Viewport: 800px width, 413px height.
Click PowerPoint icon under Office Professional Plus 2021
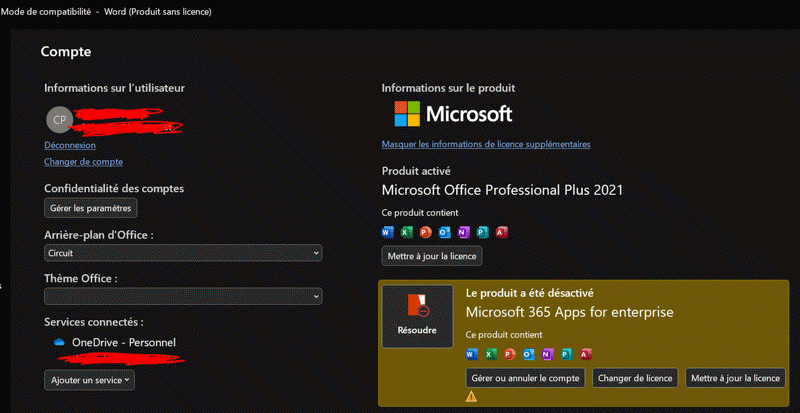coord(426,233)
